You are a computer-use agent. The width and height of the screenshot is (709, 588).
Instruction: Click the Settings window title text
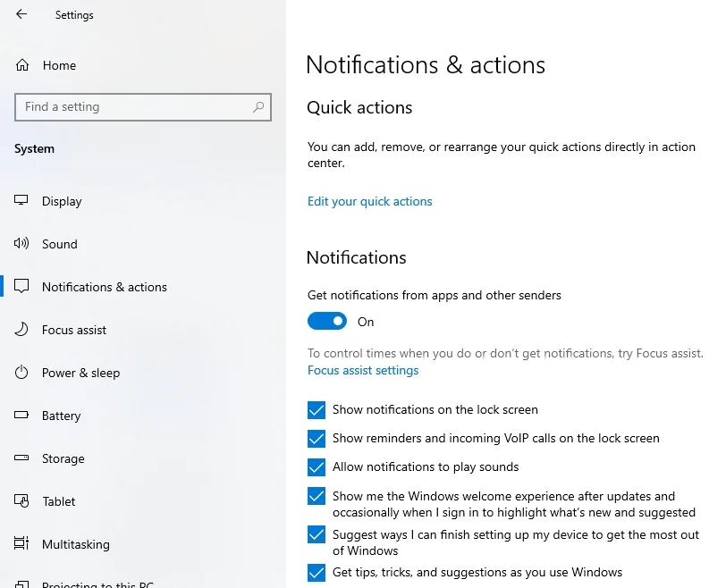tap(74, 15)
